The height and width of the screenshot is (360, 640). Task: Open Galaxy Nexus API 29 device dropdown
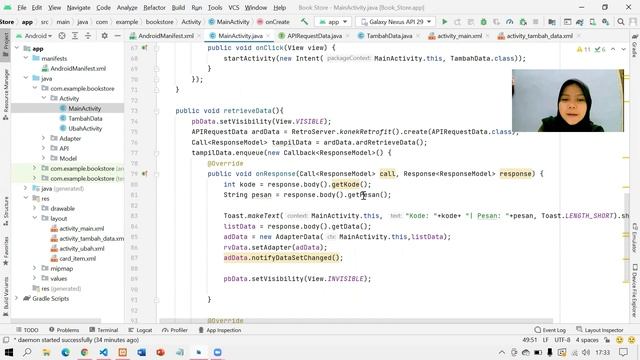point(396,22)
